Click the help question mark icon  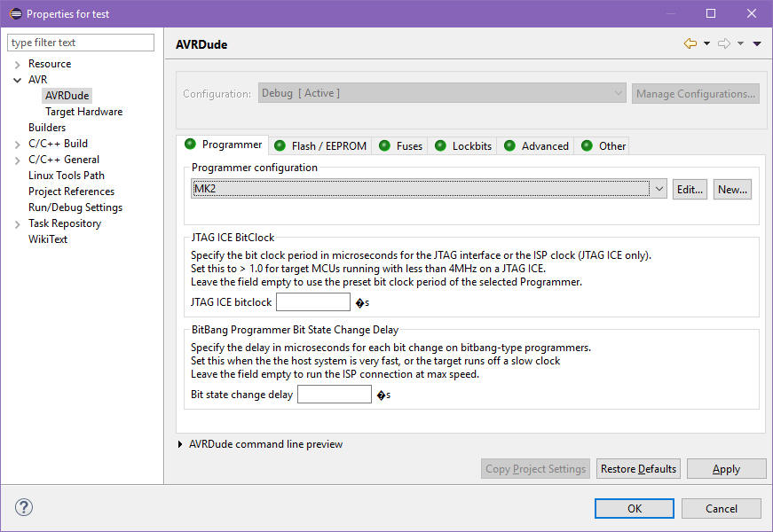tap(24, 507)
